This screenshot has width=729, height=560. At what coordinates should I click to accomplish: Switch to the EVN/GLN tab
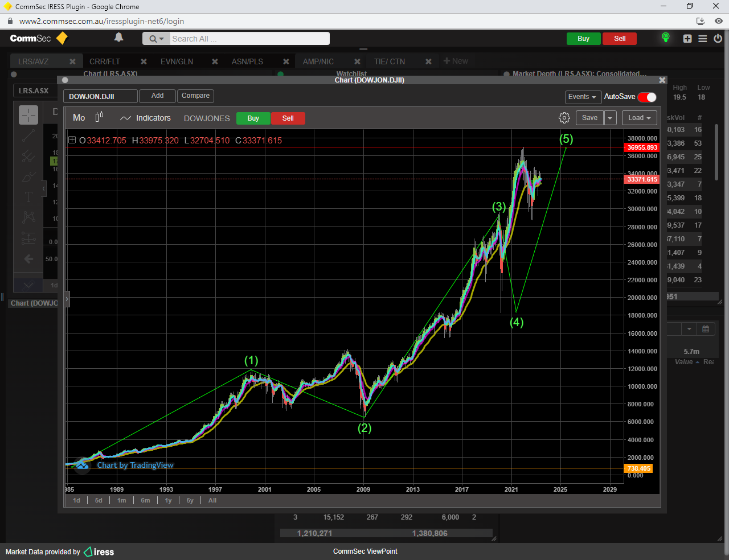tap(177, 61)
